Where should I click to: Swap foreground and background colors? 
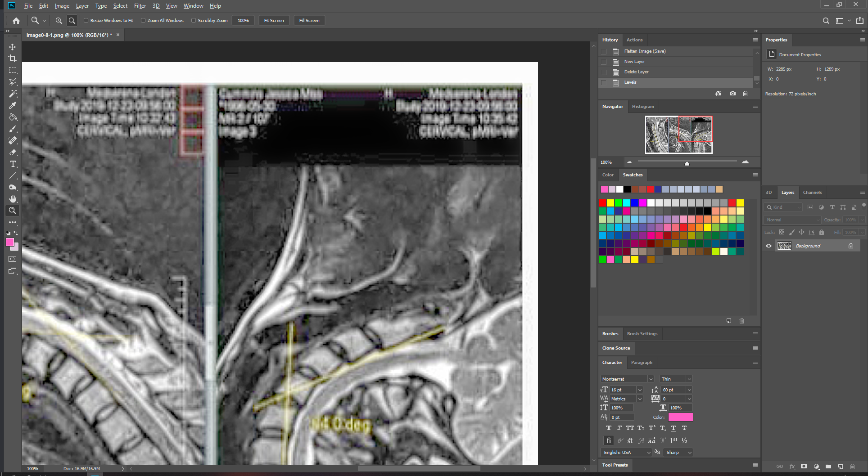[16, 233]
